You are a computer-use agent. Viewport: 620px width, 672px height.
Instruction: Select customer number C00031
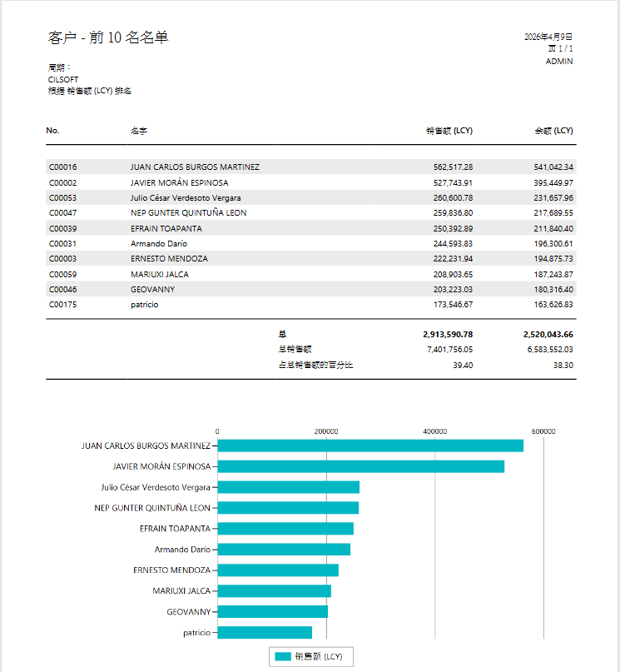pyautogui.click(x=62, y=244)
